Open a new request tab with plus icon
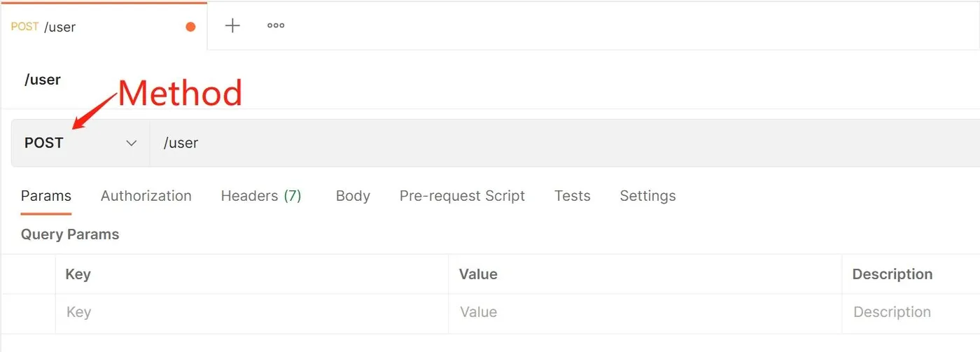The width and height of the screenshot is (980, 352). coord(232,26)
